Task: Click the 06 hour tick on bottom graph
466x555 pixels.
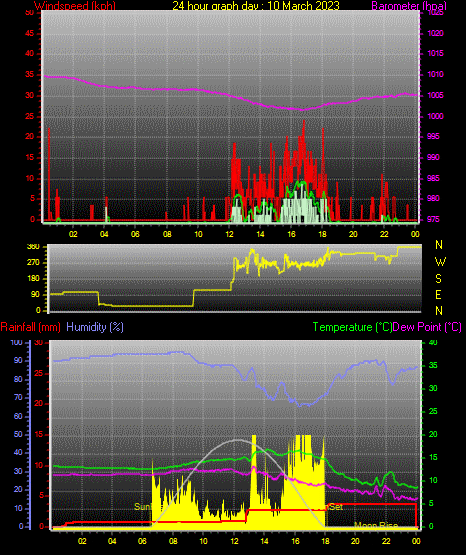Action: (142, 541)
